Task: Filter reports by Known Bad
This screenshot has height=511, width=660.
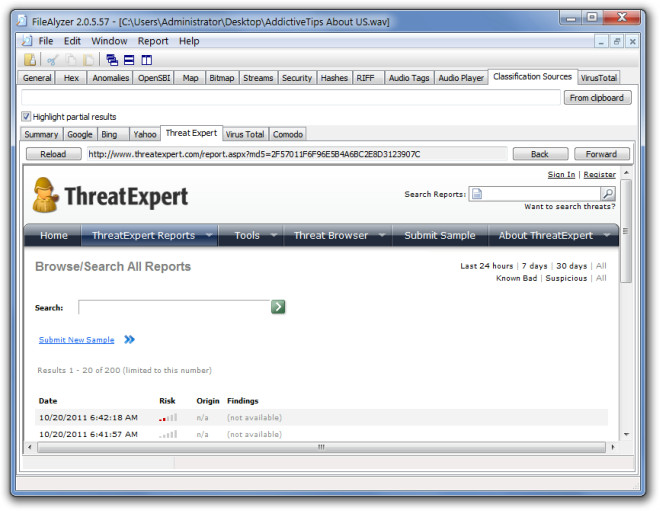Action: (516, 278)
